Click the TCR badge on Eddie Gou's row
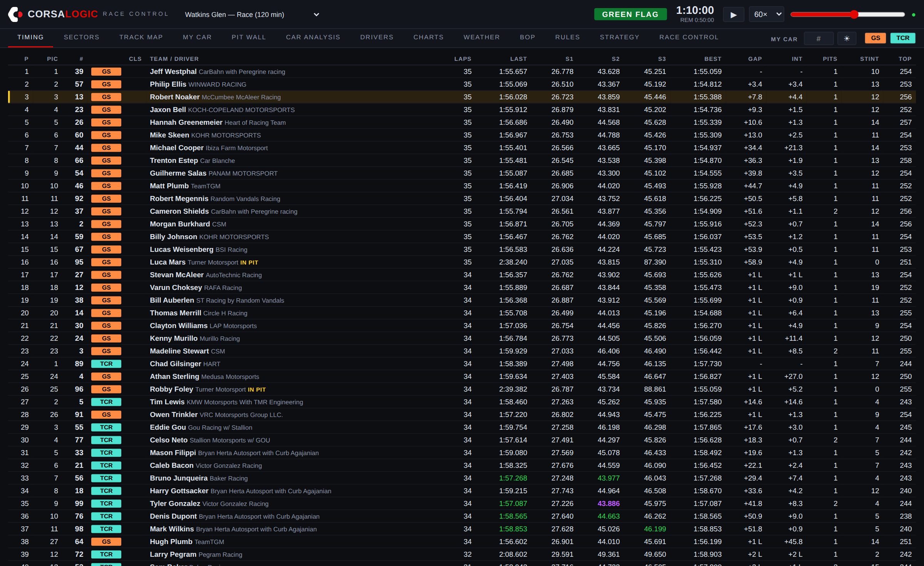The height and width of the screenshot is (566, 924). coord(106,427)
